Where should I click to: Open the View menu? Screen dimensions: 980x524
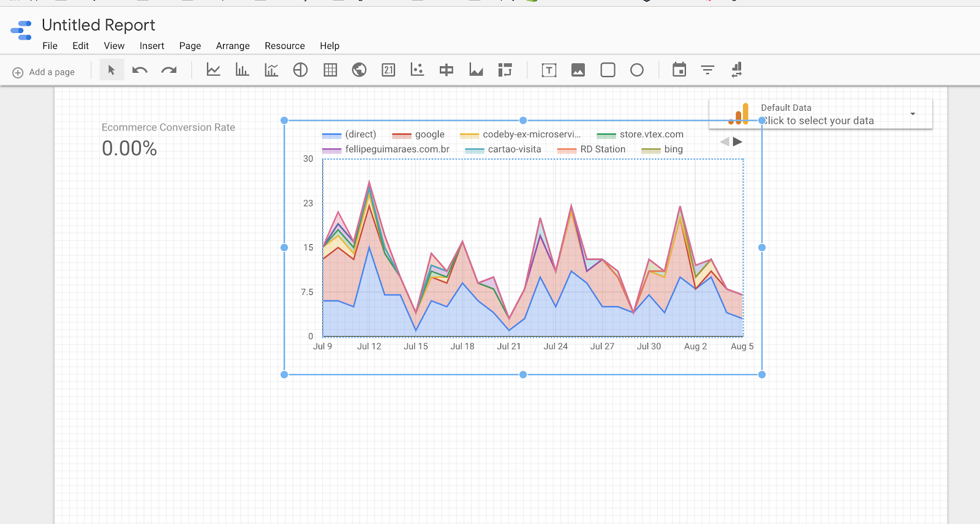114,46
